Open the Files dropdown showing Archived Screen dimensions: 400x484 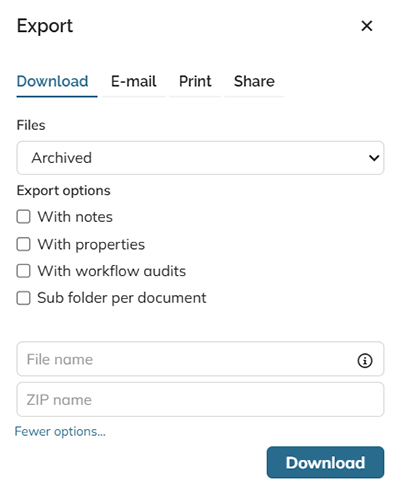coord(200,158)
